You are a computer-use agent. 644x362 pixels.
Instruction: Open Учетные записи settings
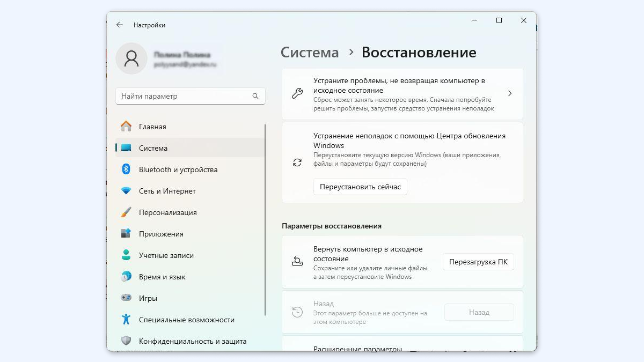190,255
